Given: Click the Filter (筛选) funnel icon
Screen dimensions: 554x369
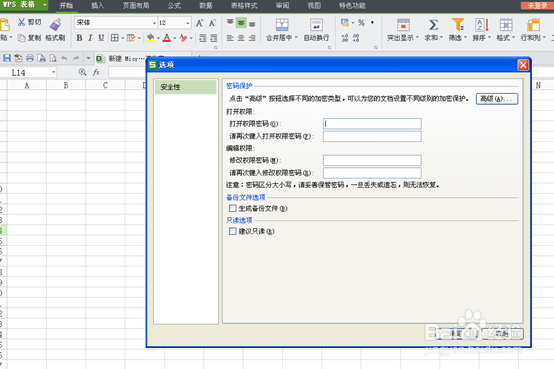Looking at the screenshot, I should click(458, 25).
